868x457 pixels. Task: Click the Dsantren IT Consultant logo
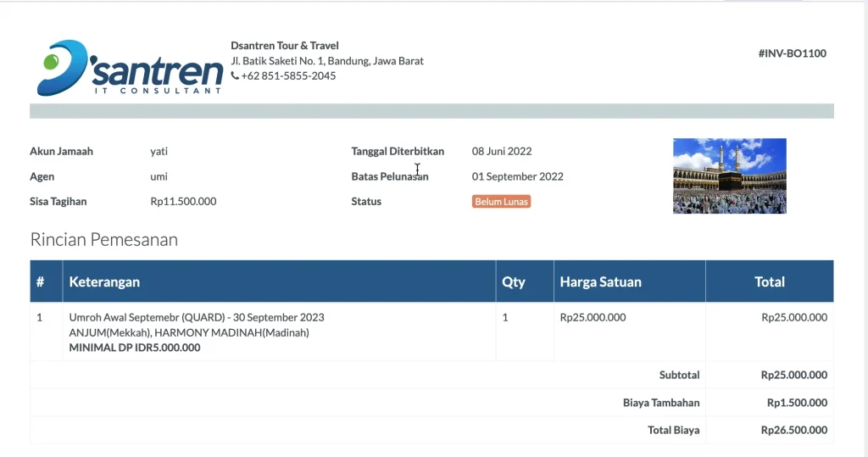129,67
